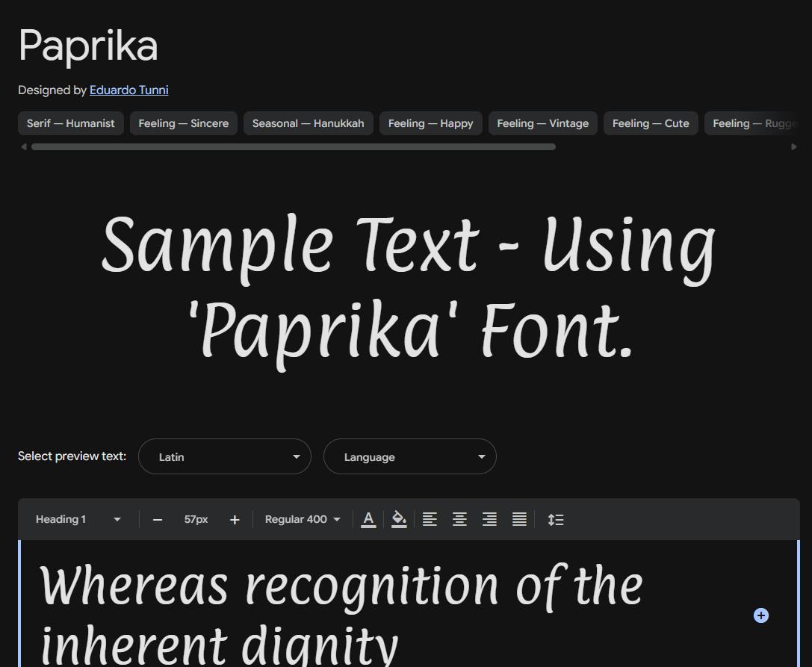Click the blue plus circle icon
The image size is (812, 667).
click(760, 615)
